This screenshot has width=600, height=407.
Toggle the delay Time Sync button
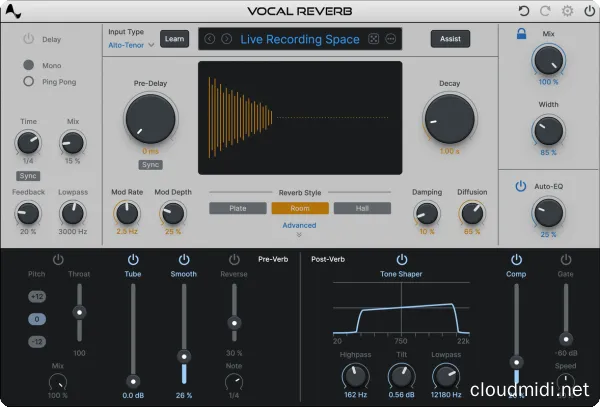click(x=28, y=176)
